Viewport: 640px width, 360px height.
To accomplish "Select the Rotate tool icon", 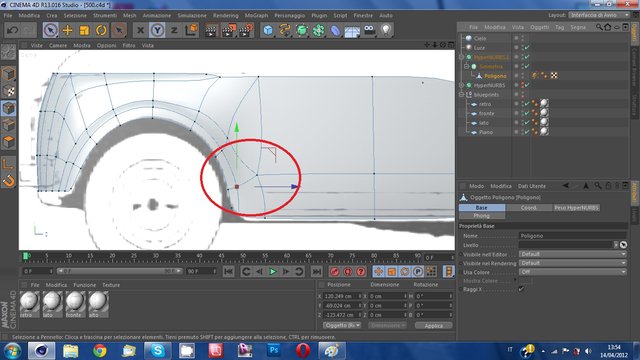I will click(x=101, y=30).
